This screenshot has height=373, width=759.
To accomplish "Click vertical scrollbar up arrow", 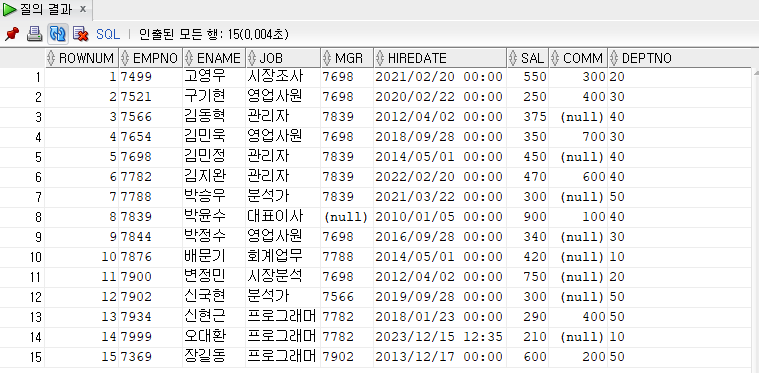I will pos(755,73).
